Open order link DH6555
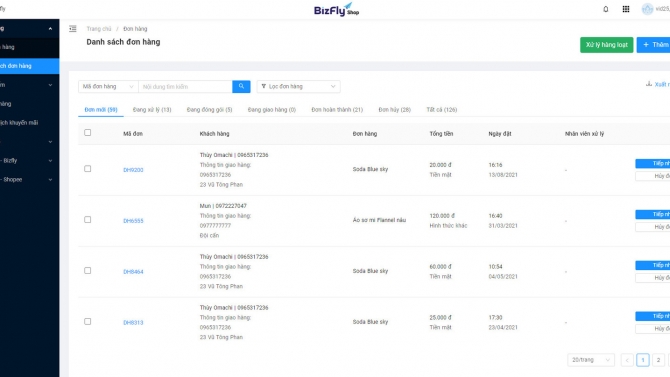670x377 pixels. click(133, 221)
